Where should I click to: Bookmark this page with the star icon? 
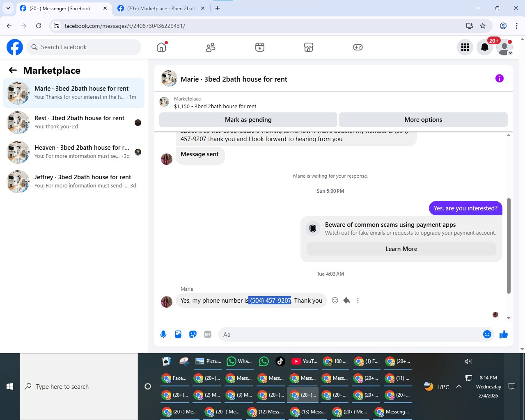pyautogui.click(x=483, y=26)
